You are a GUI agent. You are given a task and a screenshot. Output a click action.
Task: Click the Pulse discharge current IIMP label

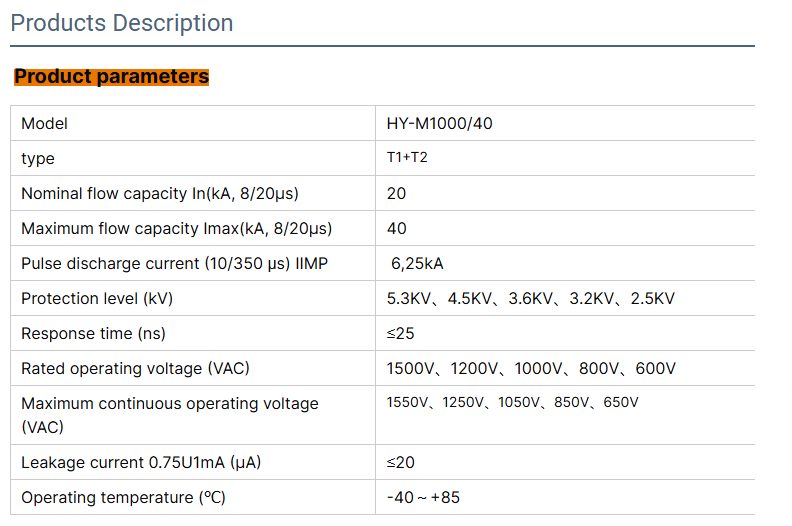pos(174,264)
